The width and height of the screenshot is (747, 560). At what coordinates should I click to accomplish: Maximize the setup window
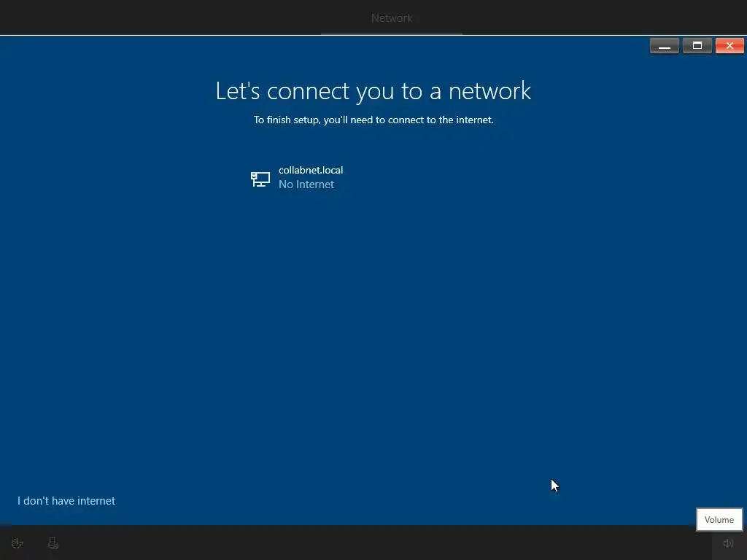(697, 46)
